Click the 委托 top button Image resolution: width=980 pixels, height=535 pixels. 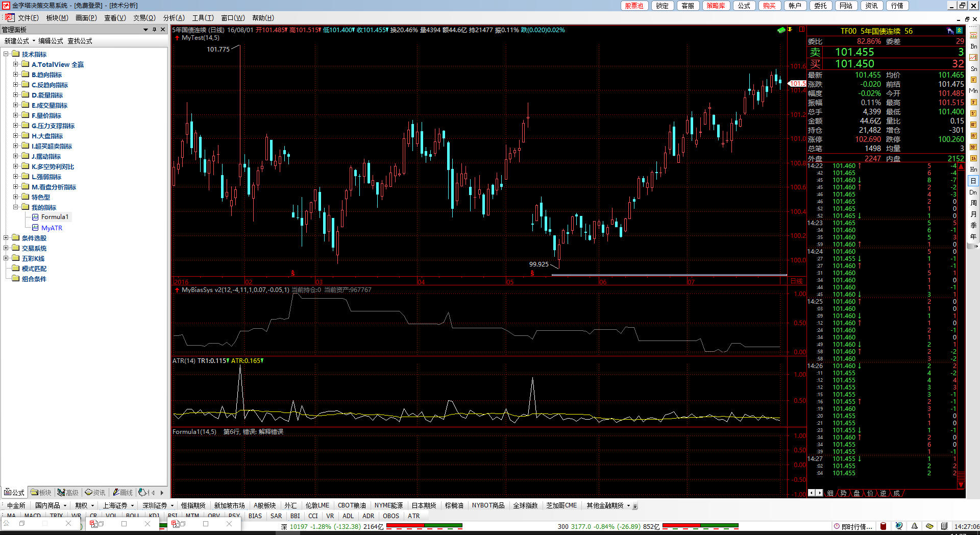821,6
